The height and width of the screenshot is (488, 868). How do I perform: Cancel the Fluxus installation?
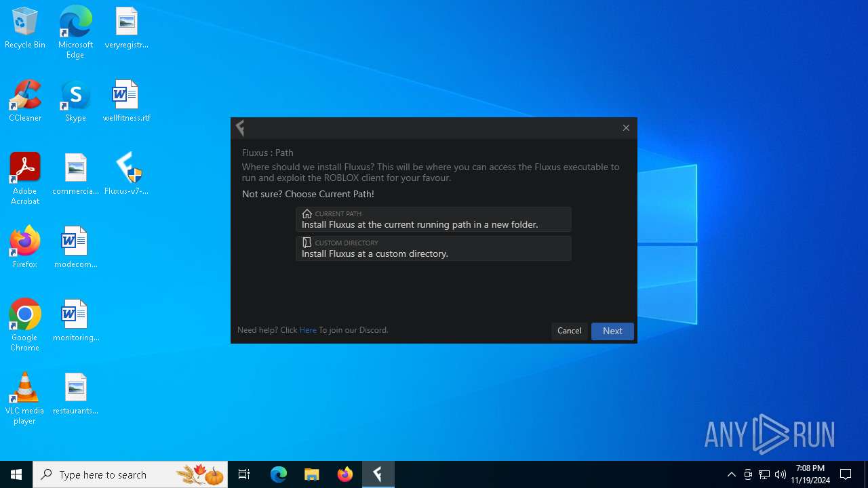click(569, 331)
